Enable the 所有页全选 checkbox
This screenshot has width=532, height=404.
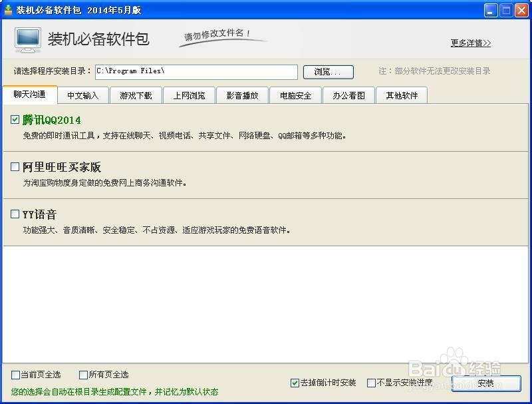83,375
